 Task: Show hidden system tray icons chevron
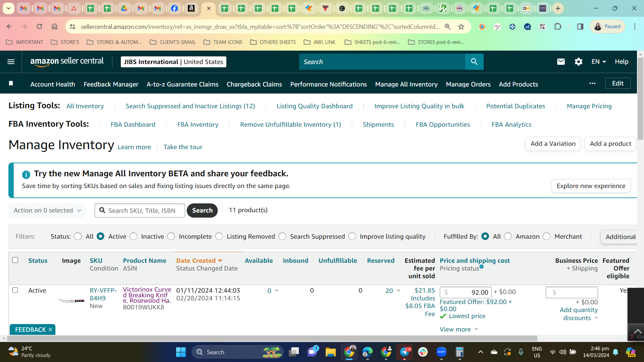coord(481,352)
